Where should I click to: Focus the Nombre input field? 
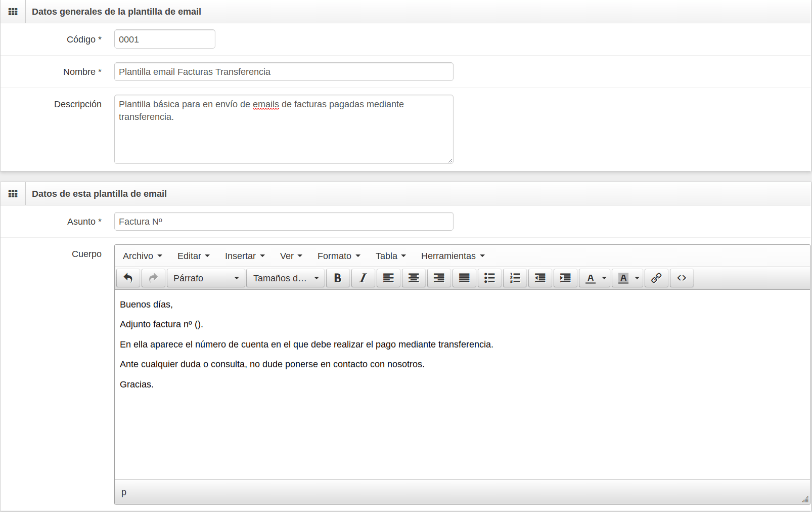[284, 71]
